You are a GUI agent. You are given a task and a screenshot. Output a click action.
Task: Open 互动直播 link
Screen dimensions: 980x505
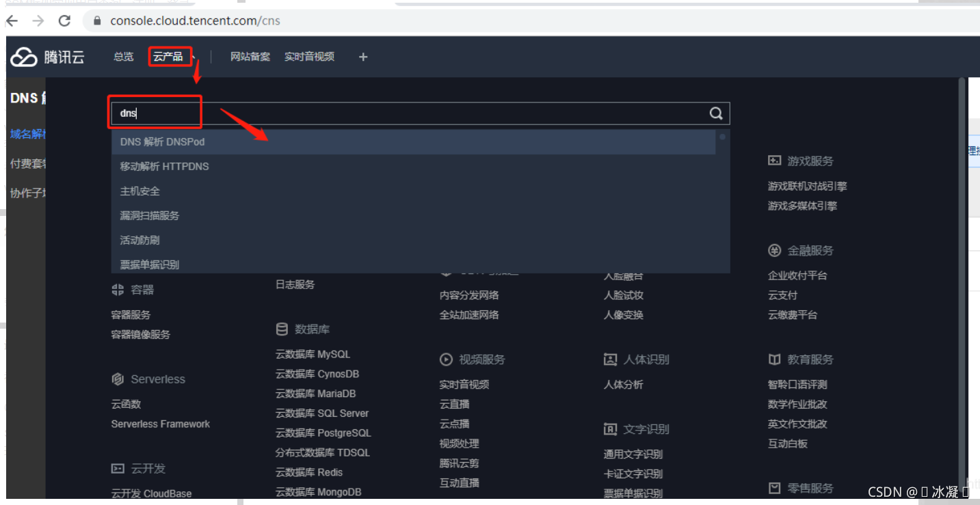click(459, 484)
